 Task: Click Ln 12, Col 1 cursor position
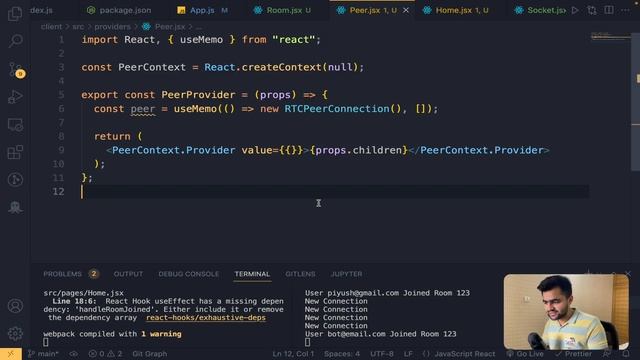click(293, 354)
